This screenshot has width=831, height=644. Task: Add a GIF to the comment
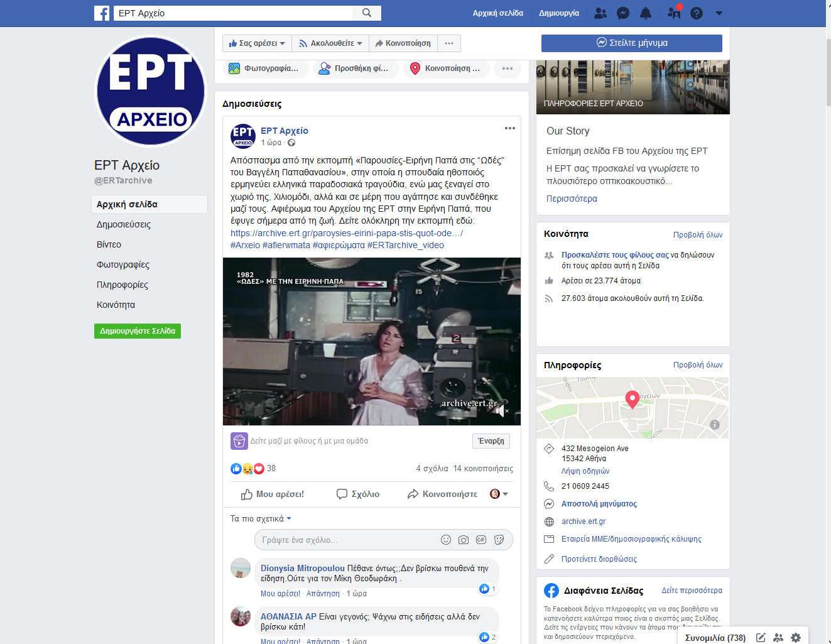[x=481, y=540]
